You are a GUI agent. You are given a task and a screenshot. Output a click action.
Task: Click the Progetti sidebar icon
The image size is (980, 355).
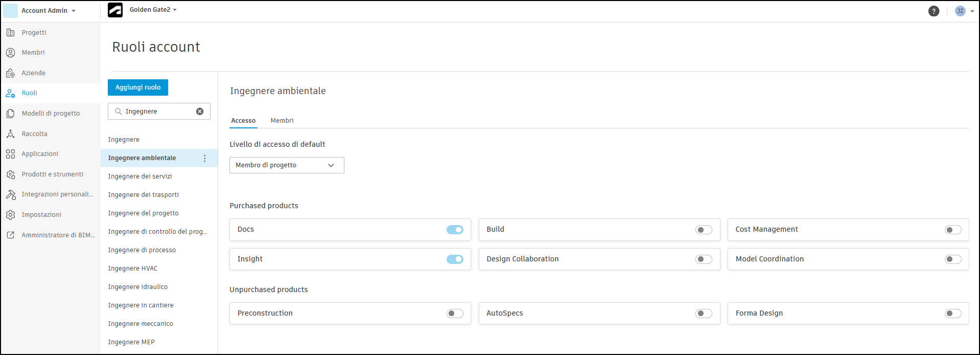click(x=11, y=33)
